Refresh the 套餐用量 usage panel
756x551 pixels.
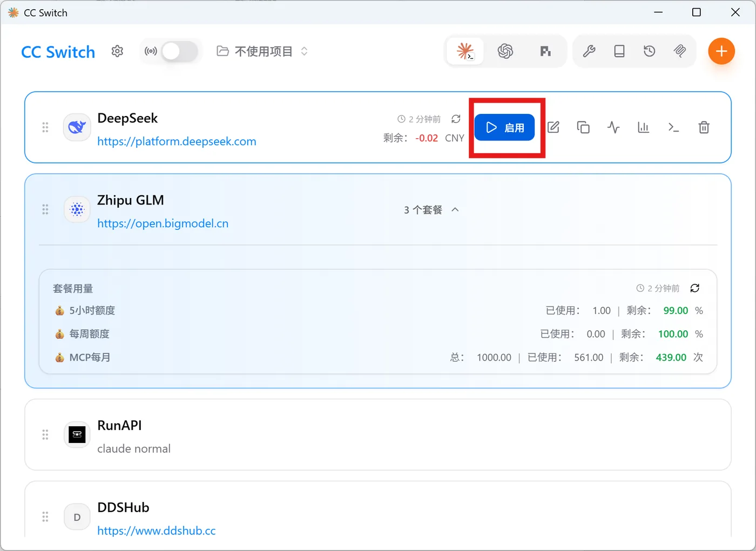pos(695,288)
